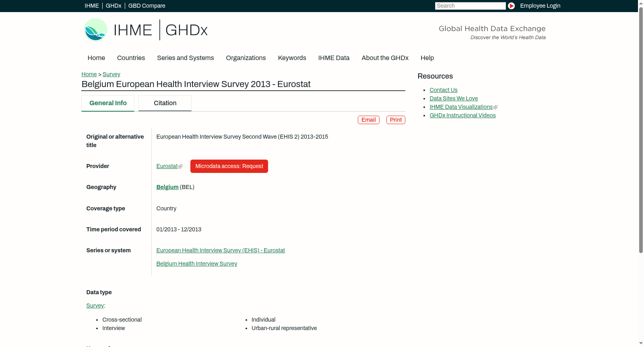Click the GHDx wordmark in header

[186, 30]
